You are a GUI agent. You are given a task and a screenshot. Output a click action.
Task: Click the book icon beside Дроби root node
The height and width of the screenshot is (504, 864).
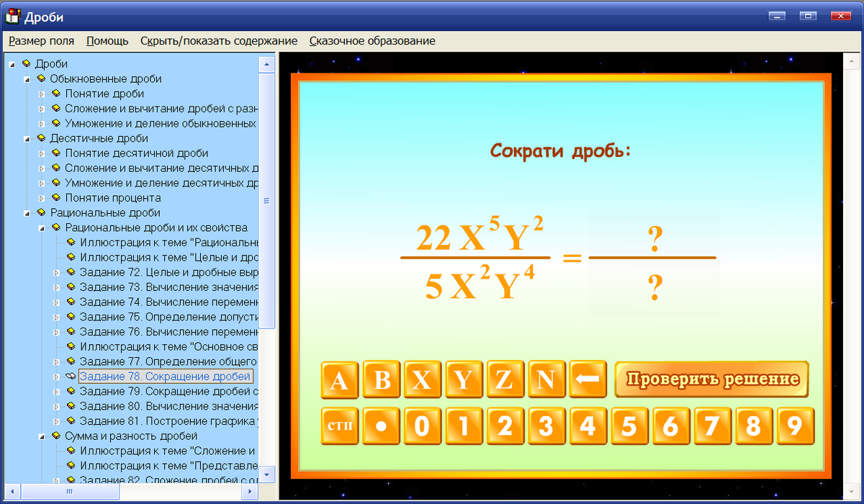click(x=27, y=63)
